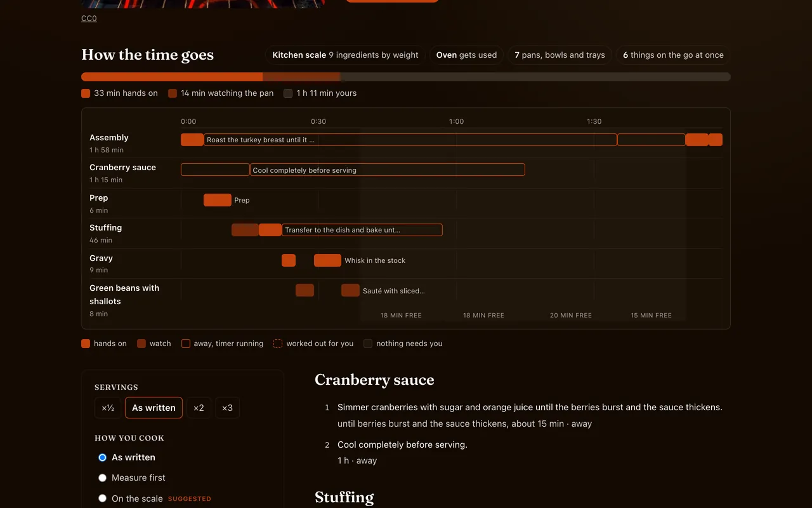
Task: Select the "On the scale" radio option
Action: point(102,498)
